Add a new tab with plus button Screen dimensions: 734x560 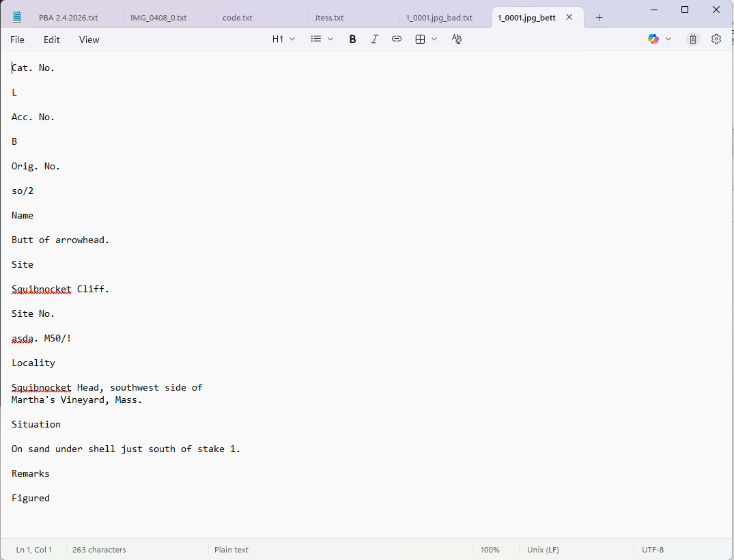[599, 18]
